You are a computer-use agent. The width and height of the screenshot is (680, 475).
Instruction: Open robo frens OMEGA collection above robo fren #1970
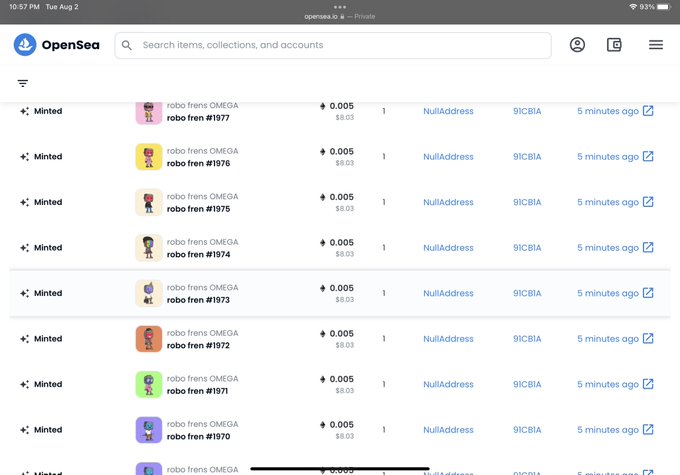coord(203,424)
